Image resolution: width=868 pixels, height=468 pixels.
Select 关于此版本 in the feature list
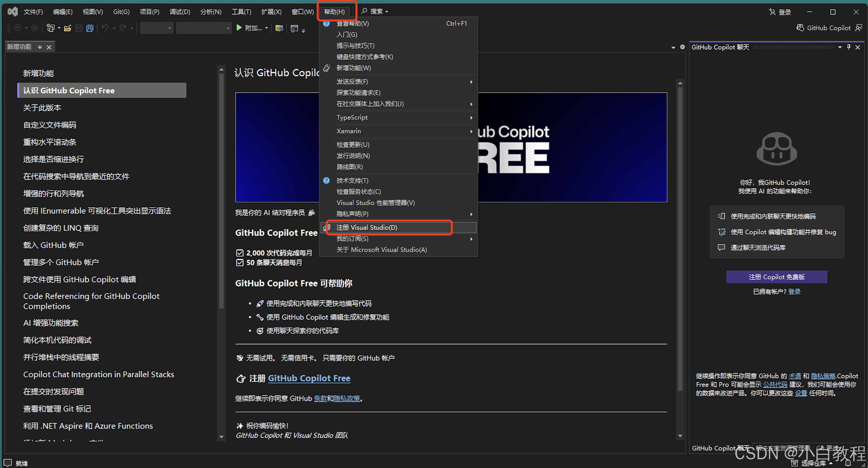[x=42, y=108]
